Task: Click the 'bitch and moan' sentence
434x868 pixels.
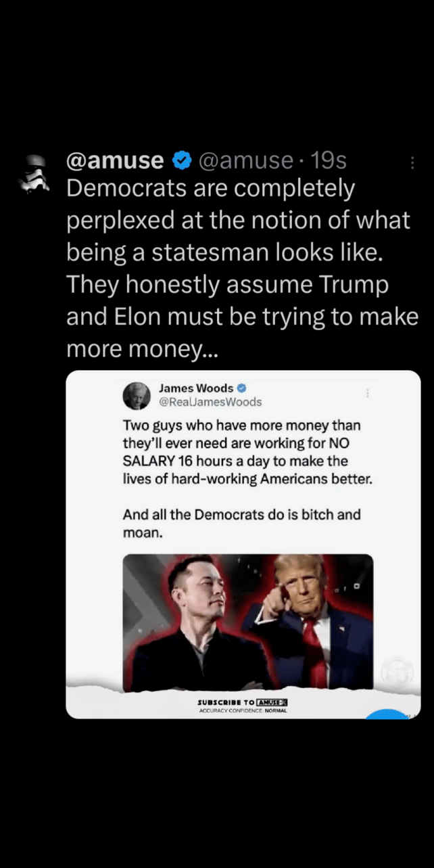Action: (241, 524)
